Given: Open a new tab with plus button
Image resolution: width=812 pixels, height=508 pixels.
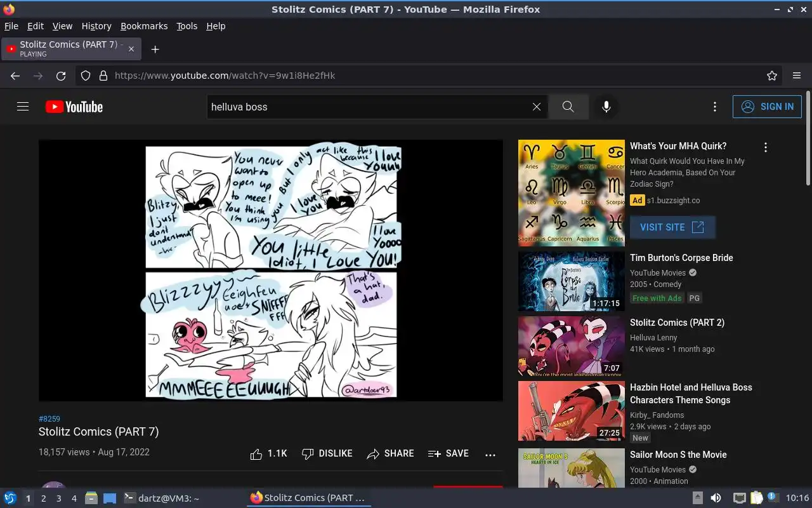Looking at the screenshot, I should pyautogui.click(x=155, y=49).
